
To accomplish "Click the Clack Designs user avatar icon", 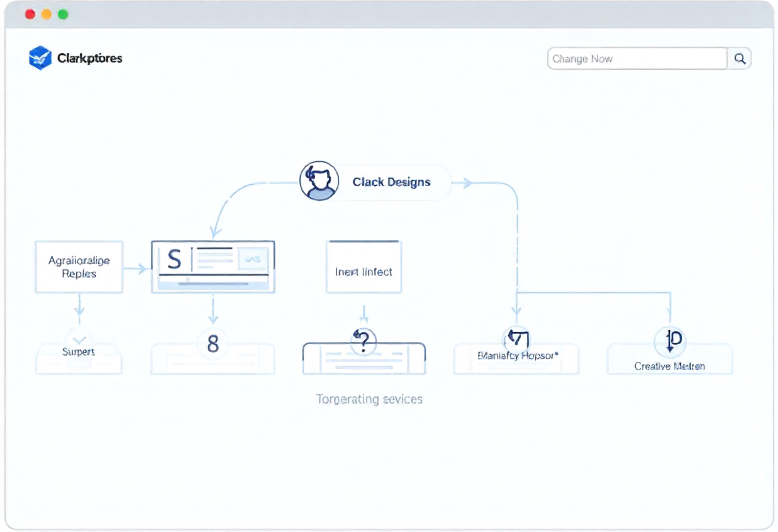I will pos(319,181).
